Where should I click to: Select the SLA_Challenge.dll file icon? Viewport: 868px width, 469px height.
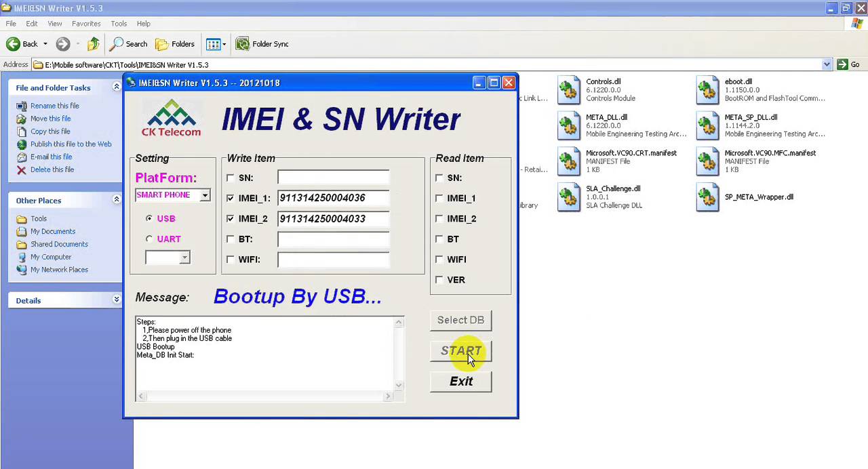[x=570, y=197]
